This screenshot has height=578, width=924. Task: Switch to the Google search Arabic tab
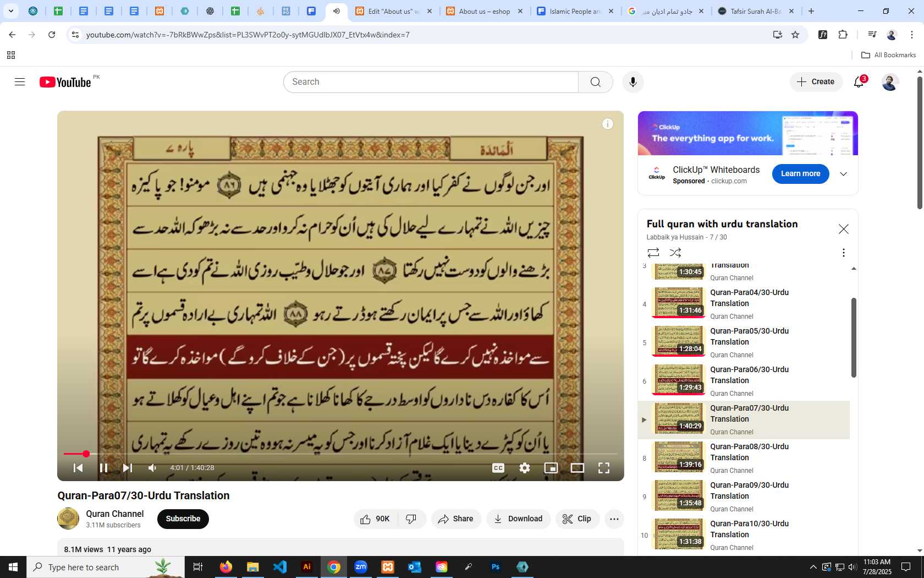click(665, 11)
